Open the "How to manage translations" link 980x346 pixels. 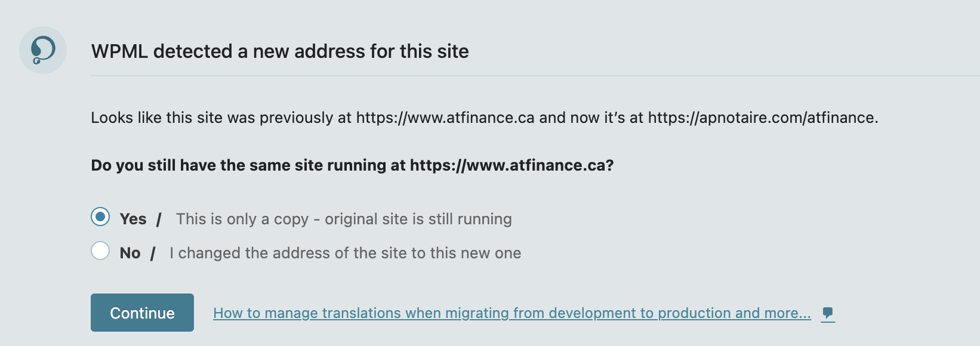tap(511, 313)
